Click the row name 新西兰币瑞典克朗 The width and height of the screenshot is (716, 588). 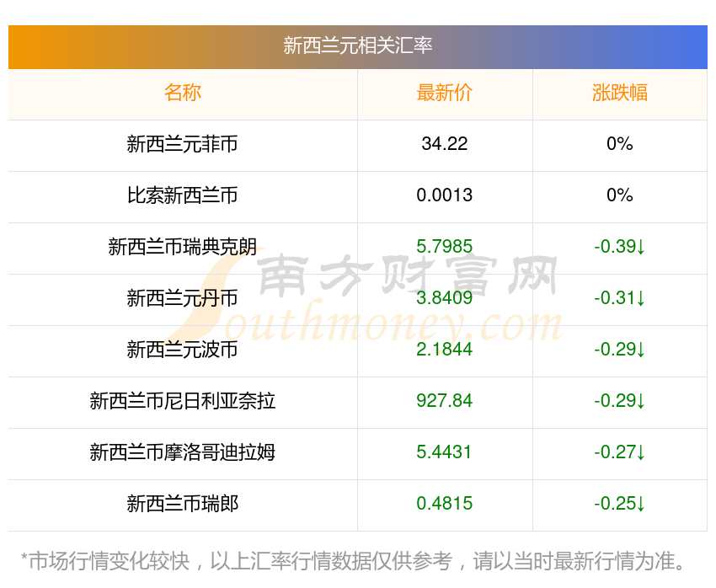pyautogui.click(x=182, y=247)
